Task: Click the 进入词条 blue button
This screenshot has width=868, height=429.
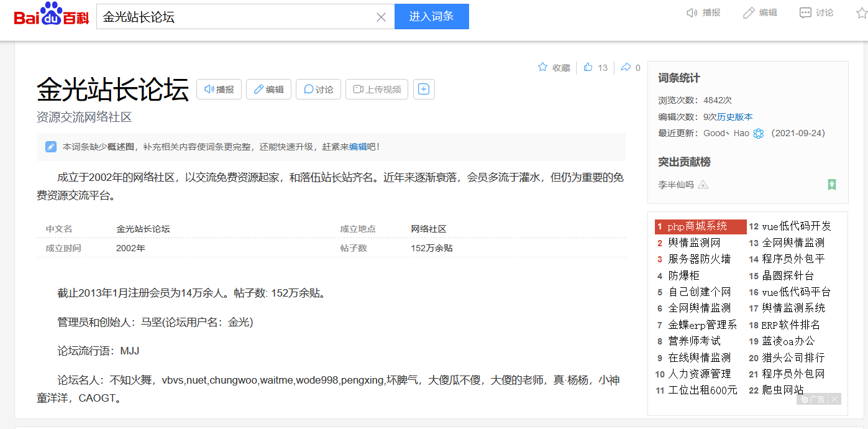Action: [x=431, y=16]
